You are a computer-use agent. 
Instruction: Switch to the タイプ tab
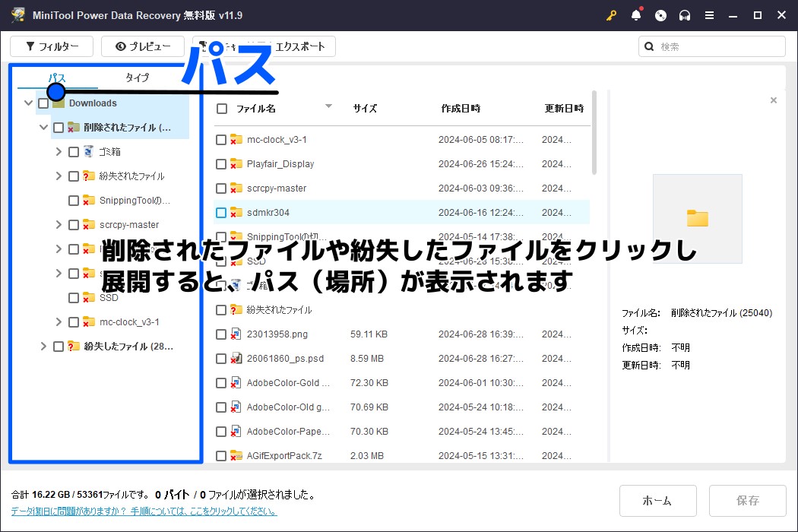138,77
